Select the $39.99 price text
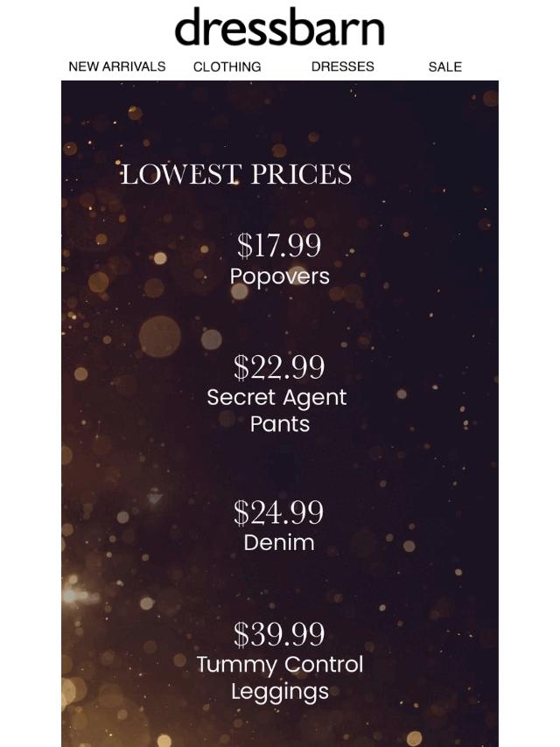The image size is (560, 747). pyautogui.click(x=279, y=634)
